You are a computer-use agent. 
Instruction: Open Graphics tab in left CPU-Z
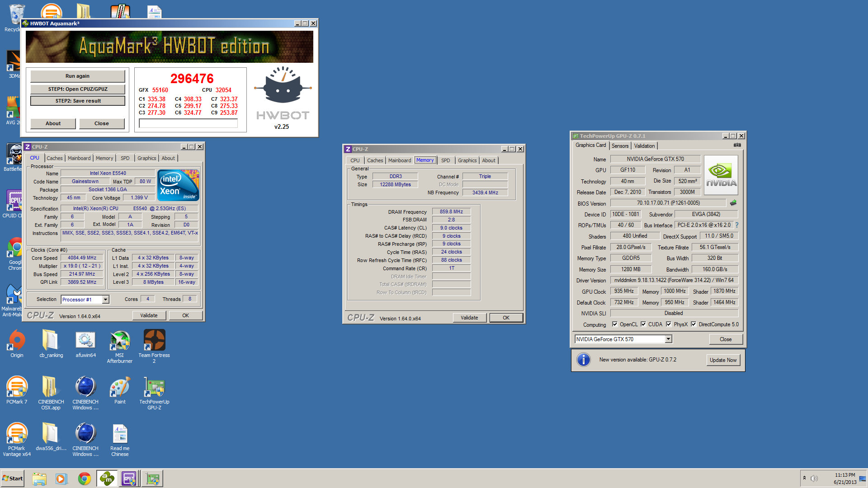[x=147, y=158]
